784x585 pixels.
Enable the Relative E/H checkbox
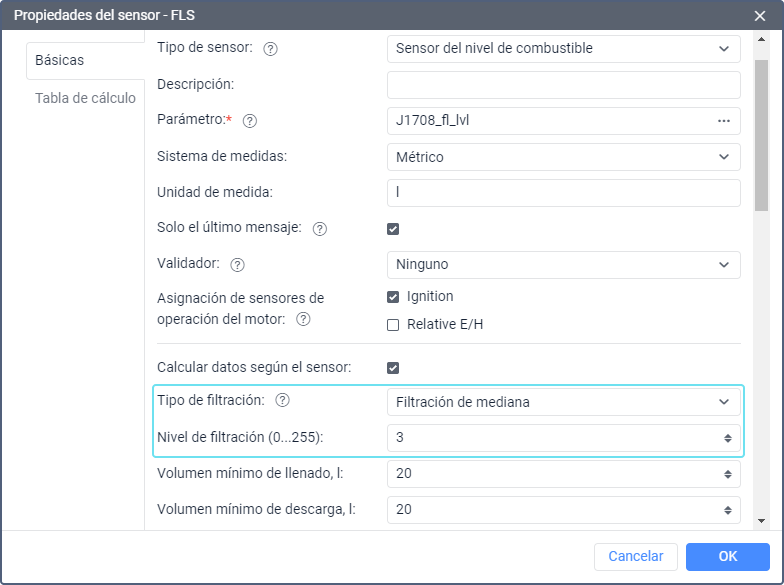(393, 325)
